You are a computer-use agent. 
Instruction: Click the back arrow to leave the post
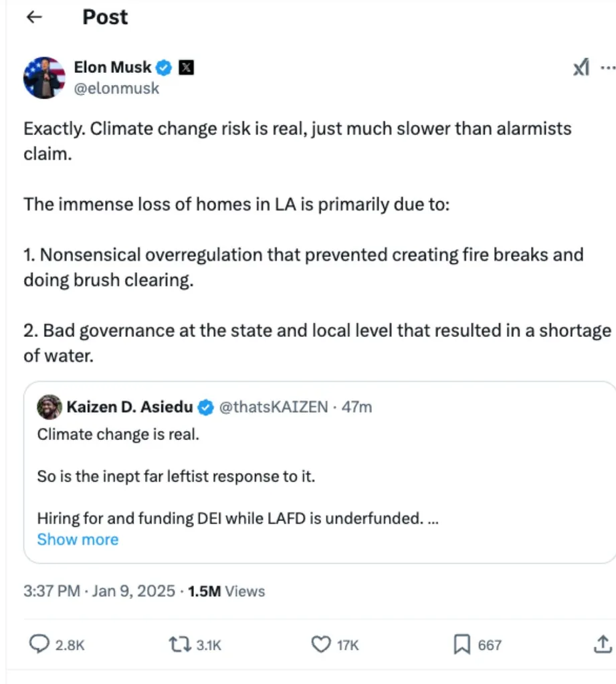point(33,17)
